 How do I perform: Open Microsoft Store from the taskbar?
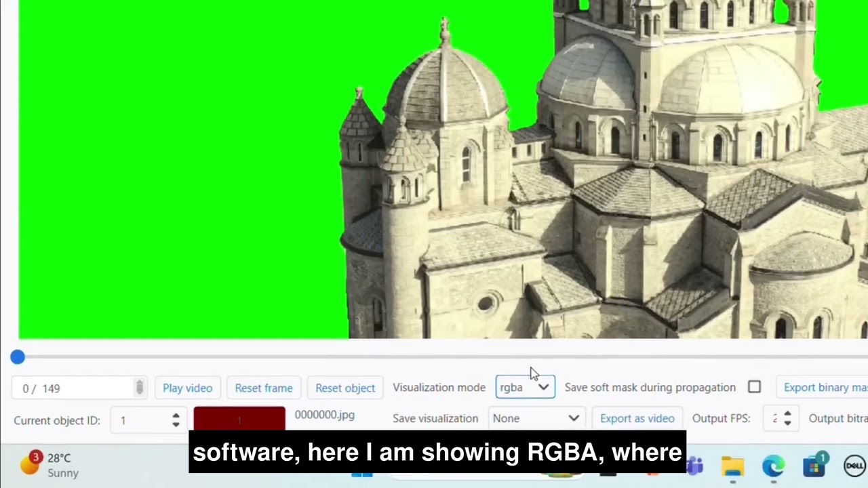[813, 466]
